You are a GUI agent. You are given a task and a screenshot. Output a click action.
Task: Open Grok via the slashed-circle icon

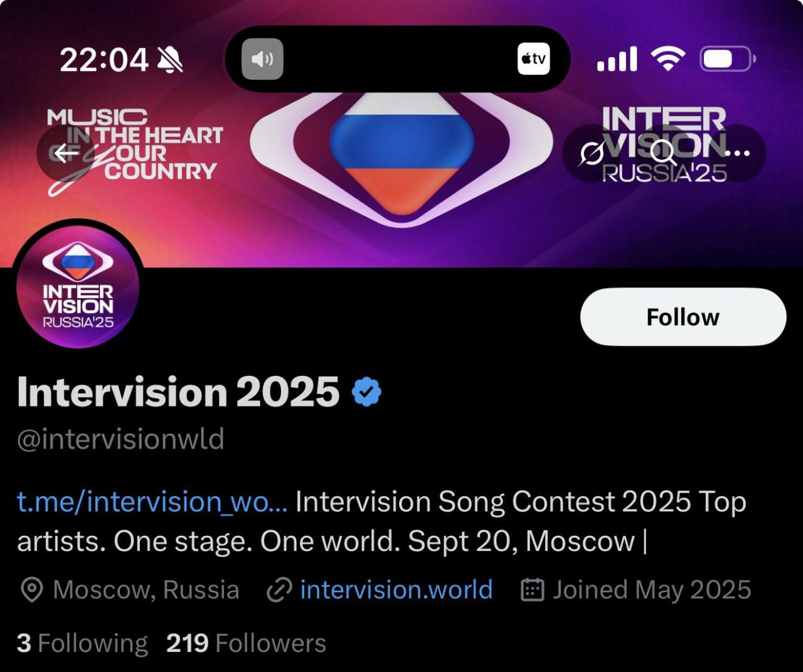click(592, 152)
